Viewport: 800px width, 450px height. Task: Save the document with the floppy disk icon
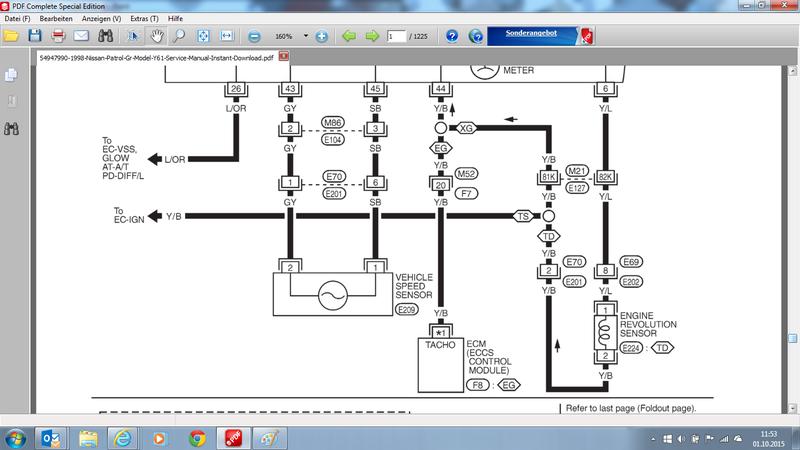(x=36, y=36)
